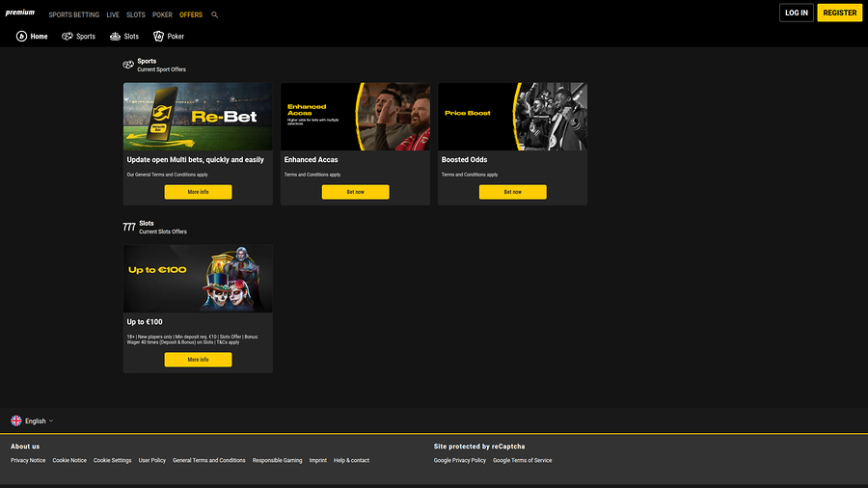
Task: Open the Privacy Notice link
Action: point(28,460)
